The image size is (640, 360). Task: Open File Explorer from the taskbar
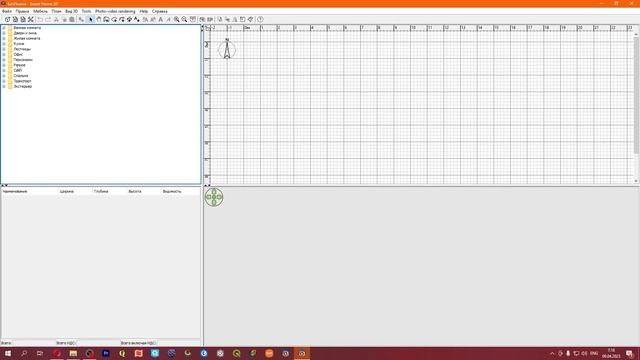73,353
